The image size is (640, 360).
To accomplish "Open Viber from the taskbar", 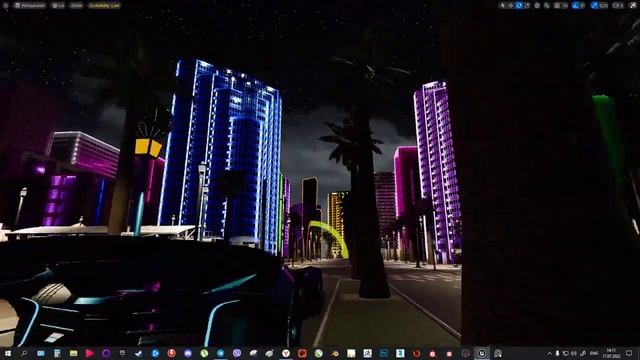I will (x=237, y=353).
